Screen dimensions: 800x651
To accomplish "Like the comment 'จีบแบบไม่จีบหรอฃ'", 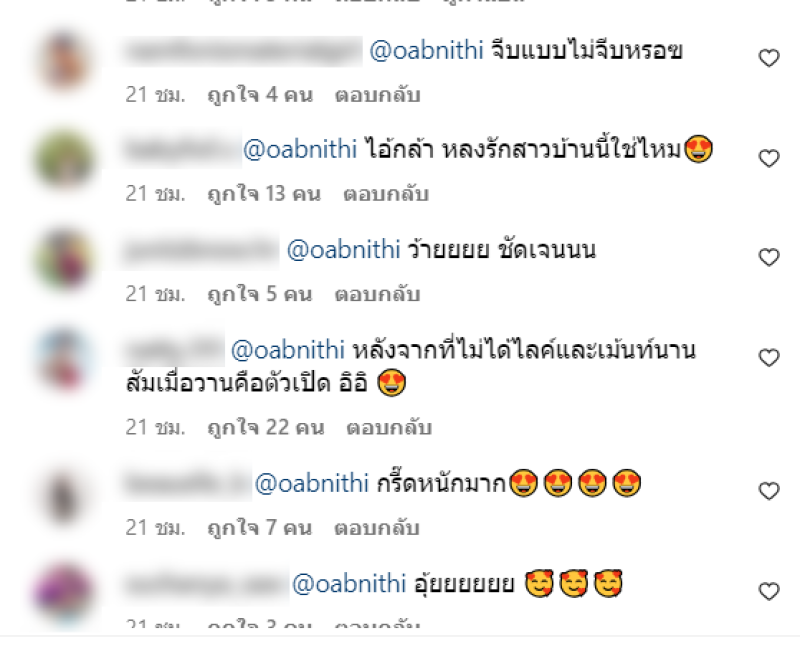I will coord(769,58).
